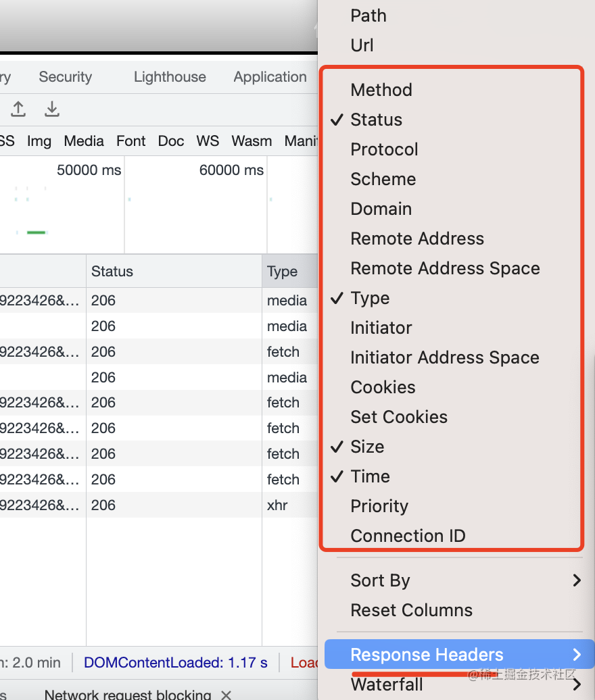
Task: Choose Reset Columns
Action: (x=411, y=610)
